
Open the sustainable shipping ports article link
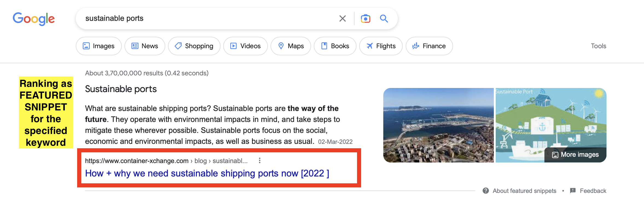(x=207, y=173)
